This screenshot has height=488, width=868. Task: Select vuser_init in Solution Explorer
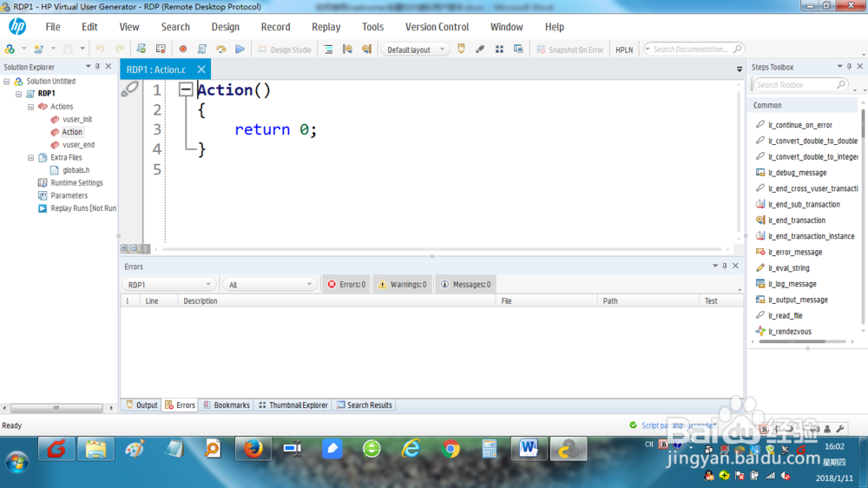(x=77, y=119)
